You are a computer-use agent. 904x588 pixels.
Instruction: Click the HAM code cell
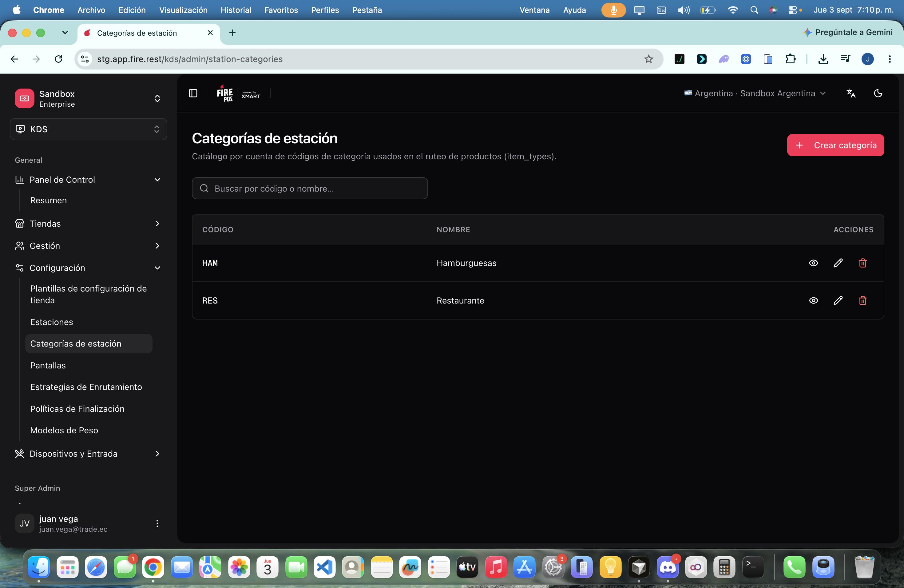tap(210, 263)
